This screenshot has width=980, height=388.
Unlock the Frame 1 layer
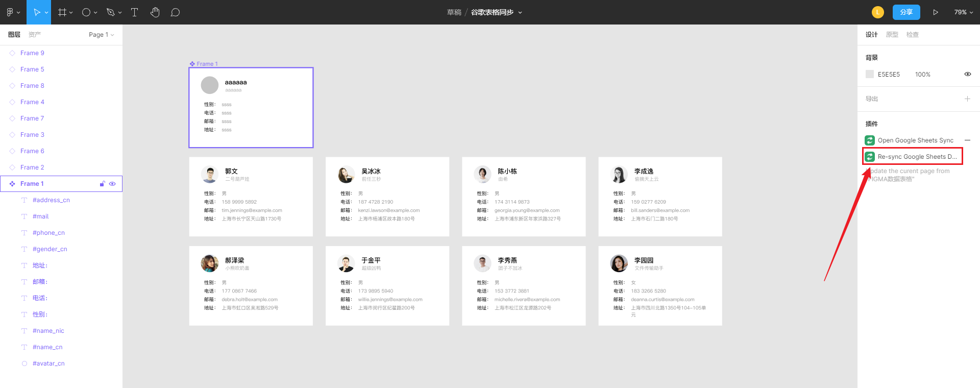[103, 184]
